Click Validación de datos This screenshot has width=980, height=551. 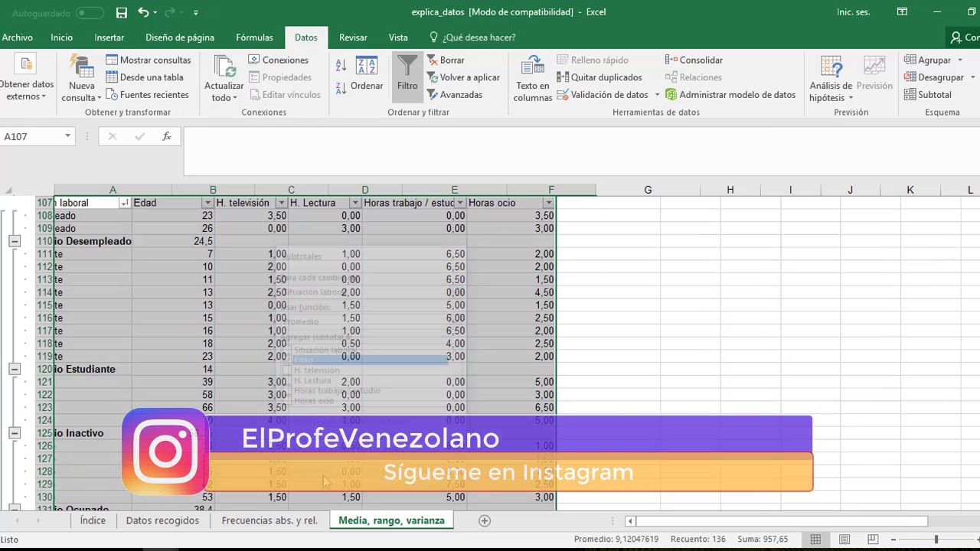pyautogui.click(x=603, y=95)
